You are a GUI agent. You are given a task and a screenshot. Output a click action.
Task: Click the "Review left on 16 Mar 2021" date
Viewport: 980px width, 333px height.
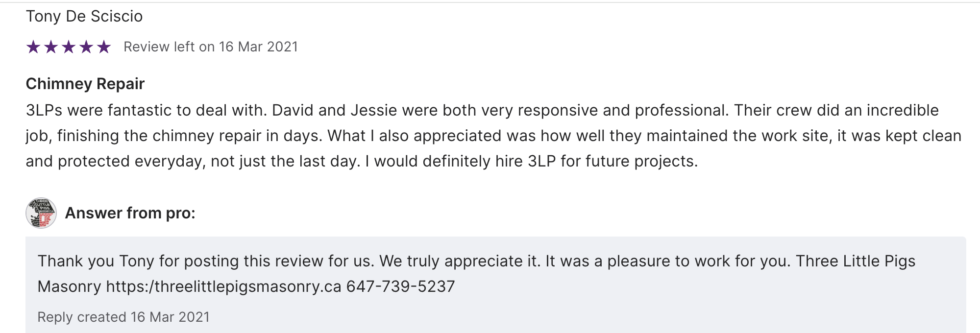[x=211, y=47]
